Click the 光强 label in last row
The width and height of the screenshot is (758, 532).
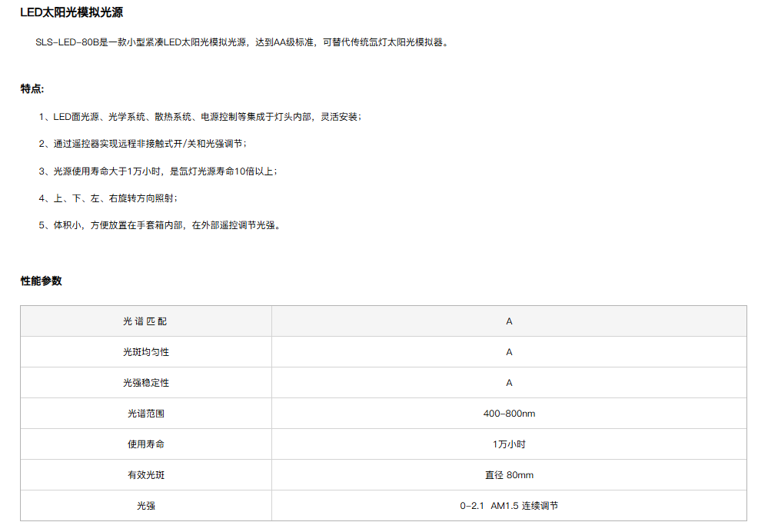pyautogui.click(x=146, y=506)
